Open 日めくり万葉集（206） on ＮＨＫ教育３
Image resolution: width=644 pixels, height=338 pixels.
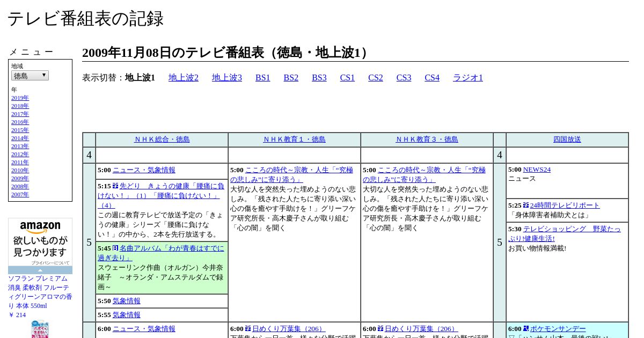(x=421, y=329)
